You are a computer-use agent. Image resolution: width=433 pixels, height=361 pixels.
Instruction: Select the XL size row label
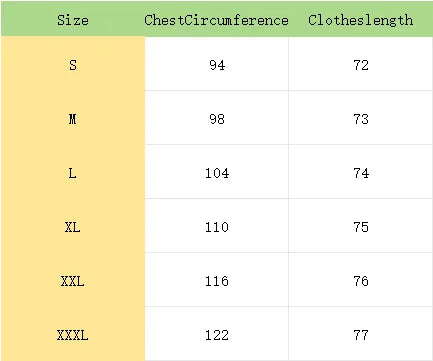(73, 226)
